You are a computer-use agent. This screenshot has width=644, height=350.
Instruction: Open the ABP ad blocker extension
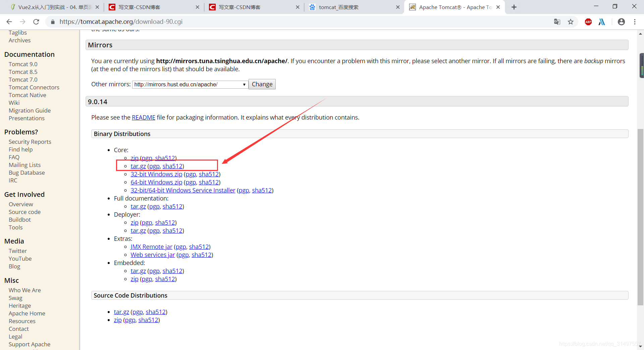(x=588, y=22)
